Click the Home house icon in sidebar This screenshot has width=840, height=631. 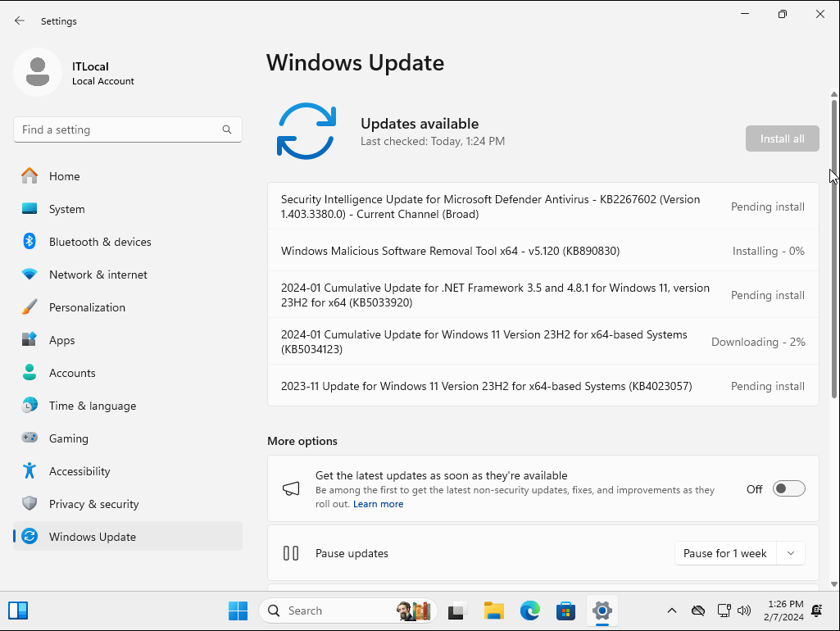(x=30, y=175)
